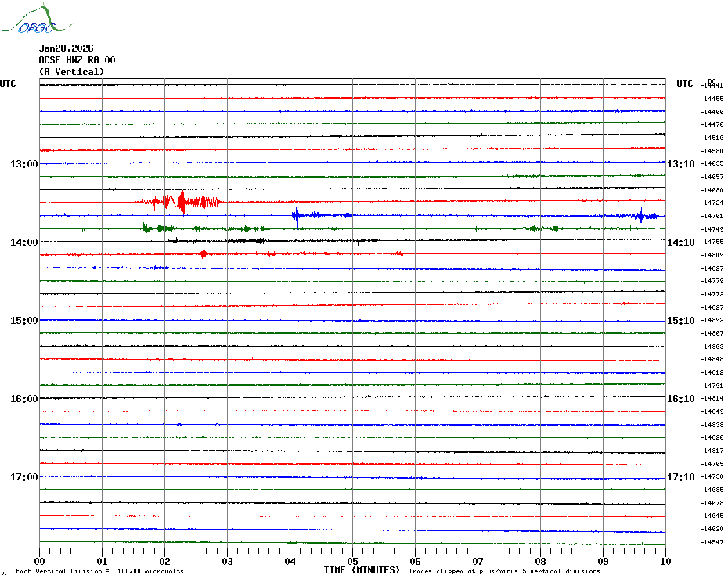Image resolution: width=728 pixels, height=582 pixels.
Task: Click the DC offset value -14809
Action: 712,255
